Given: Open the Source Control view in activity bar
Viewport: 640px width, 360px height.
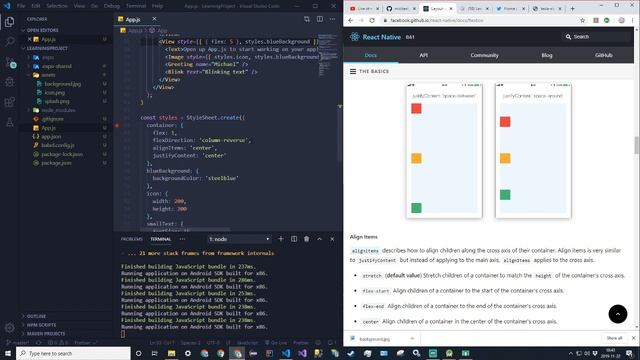Looking at the screenshot, I should [10, 62].
